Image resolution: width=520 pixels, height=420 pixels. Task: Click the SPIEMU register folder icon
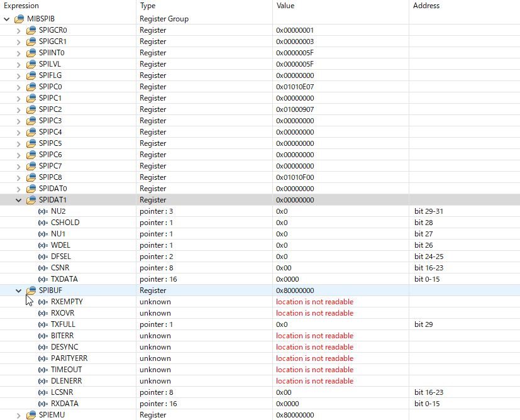click(31, 415)
